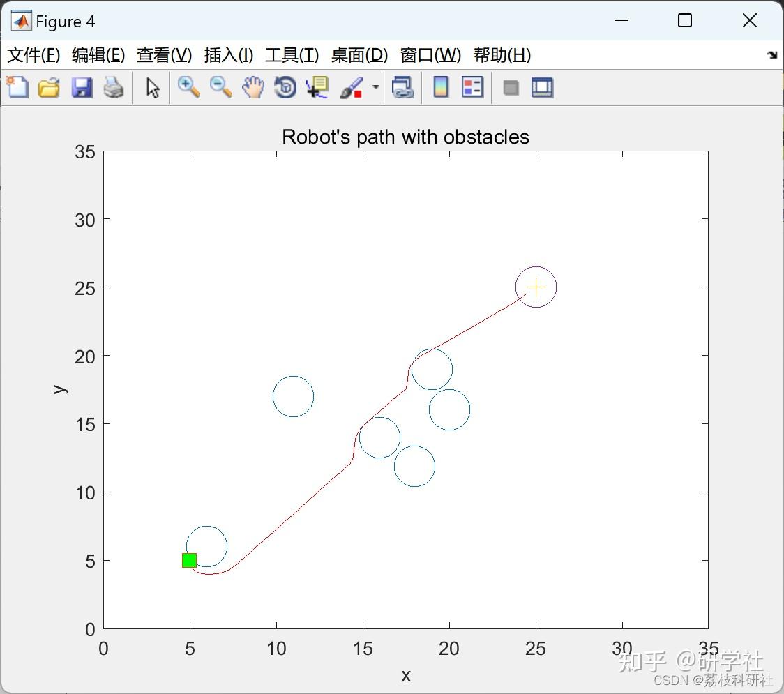Open the 文件(F) menu
The height and width of the screenshot is (694, 784).
(34, 55)
